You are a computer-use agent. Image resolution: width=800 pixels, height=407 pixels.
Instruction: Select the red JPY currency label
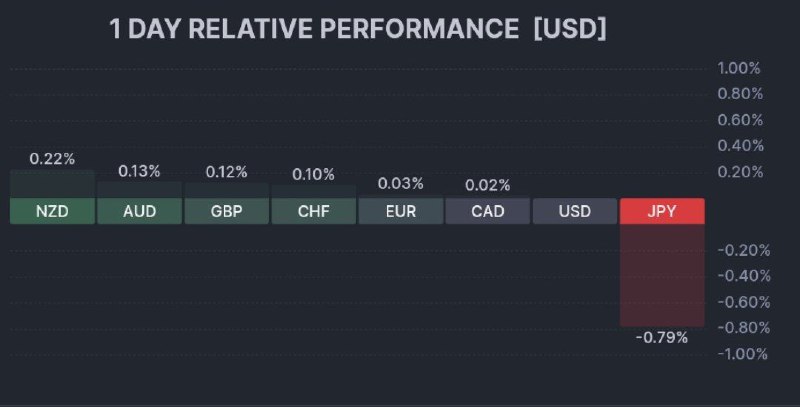[662, 211]
